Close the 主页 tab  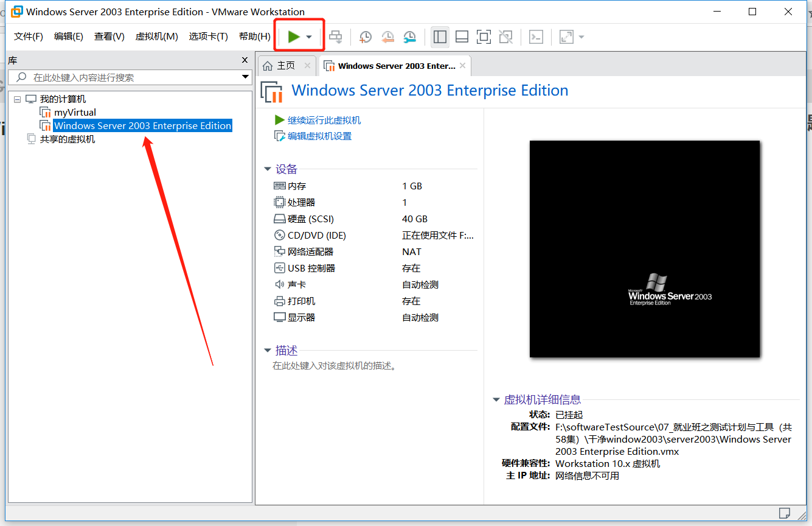(x=307, y=66)
